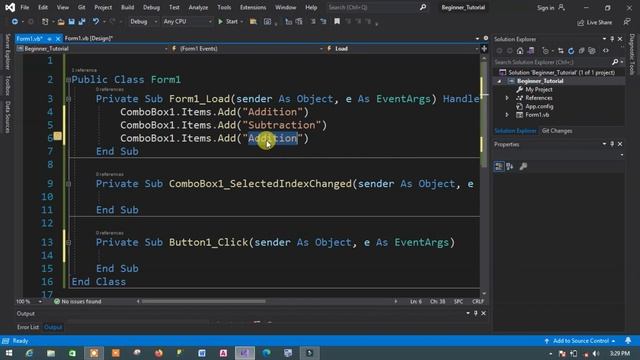Click the Solution Explorer search magnifier icon
Viewport: 640px width, 360px height.
tap(615, 62)
